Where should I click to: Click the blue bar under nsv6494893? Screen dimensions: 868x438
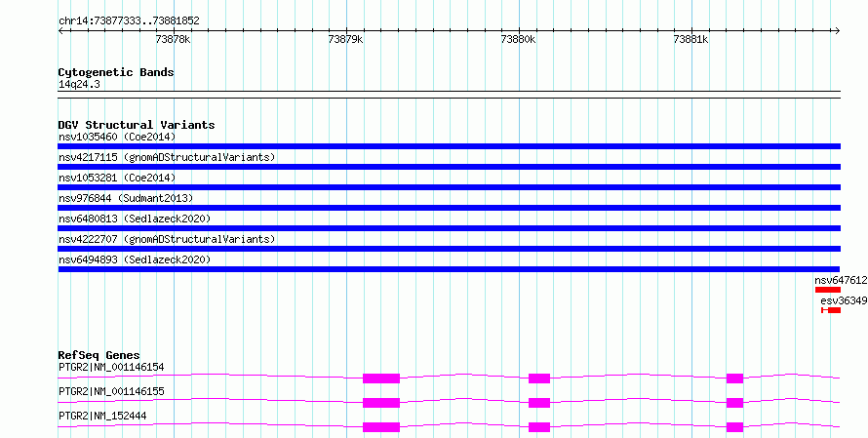(449, 269)
